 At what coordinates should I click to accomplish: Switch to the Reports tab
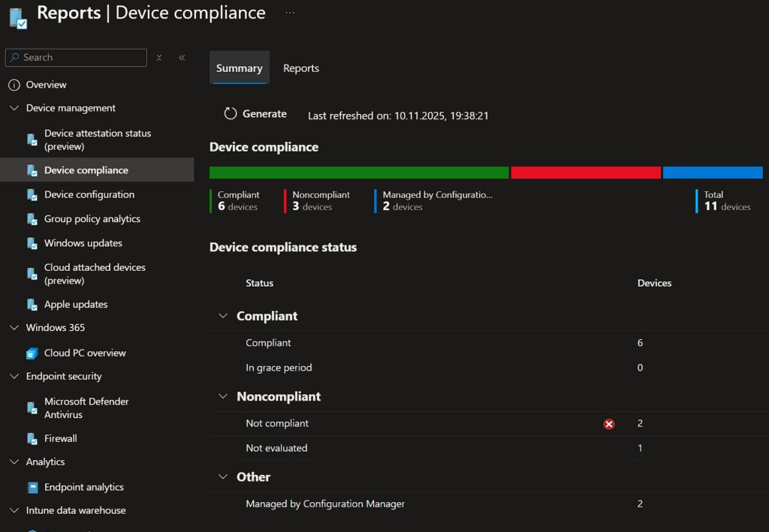point(301,68)
